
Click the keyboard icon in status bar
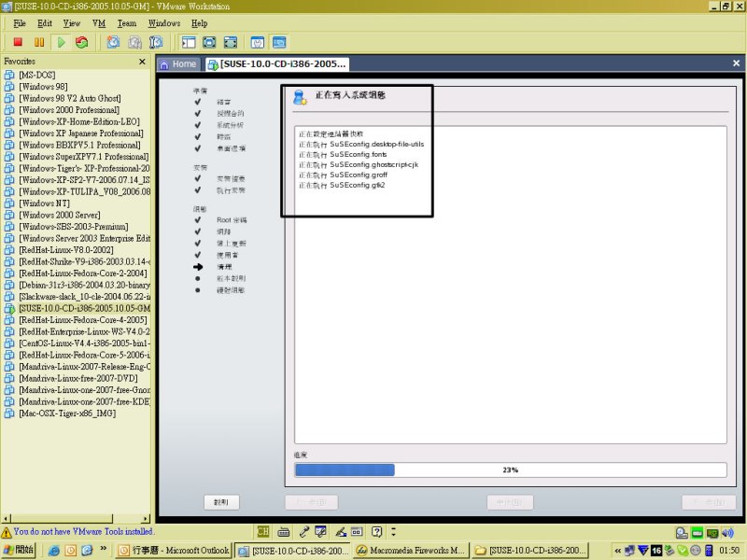[x=284, y=531]
